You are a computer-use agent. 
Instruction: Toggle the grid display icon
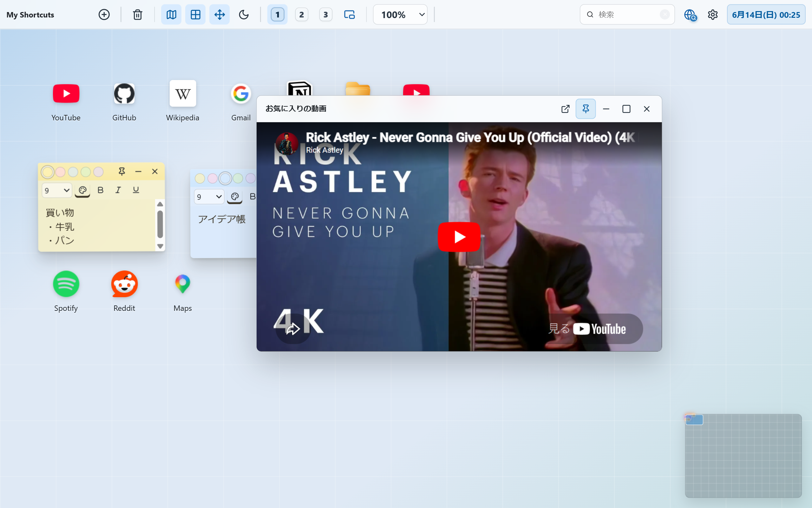195,15
